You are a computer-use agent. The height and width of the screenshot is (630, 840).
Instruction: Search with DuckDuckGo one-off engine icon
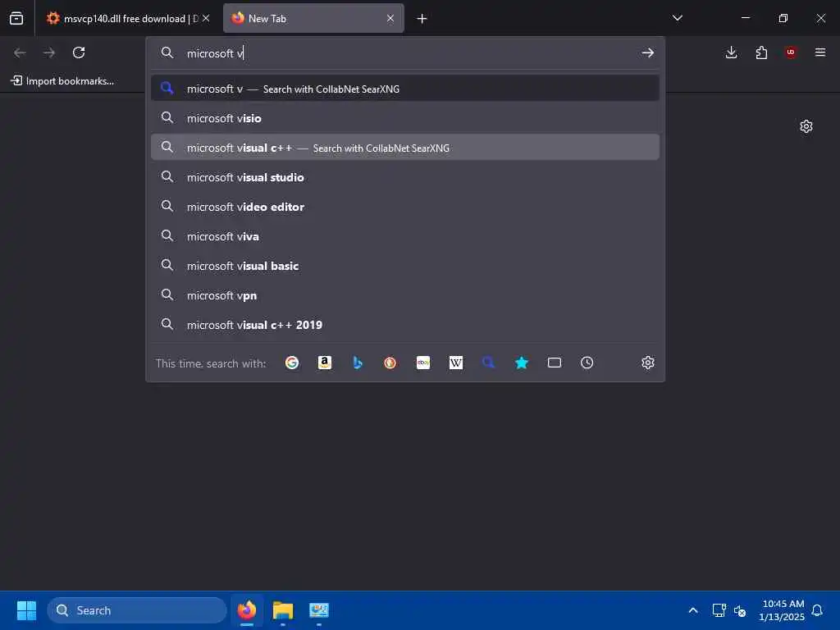(x=390, y=363)
